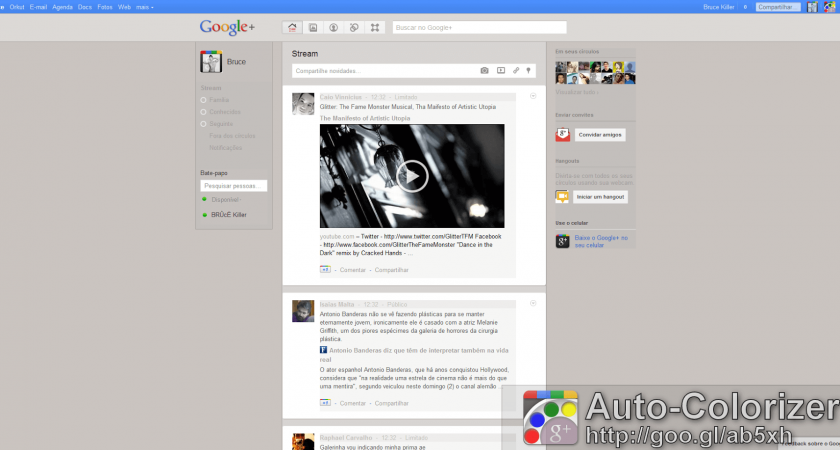Click Compartilhar on Isaías Malta's post
The width and height of the screenshot is (840, 450).
pos(392,403)
